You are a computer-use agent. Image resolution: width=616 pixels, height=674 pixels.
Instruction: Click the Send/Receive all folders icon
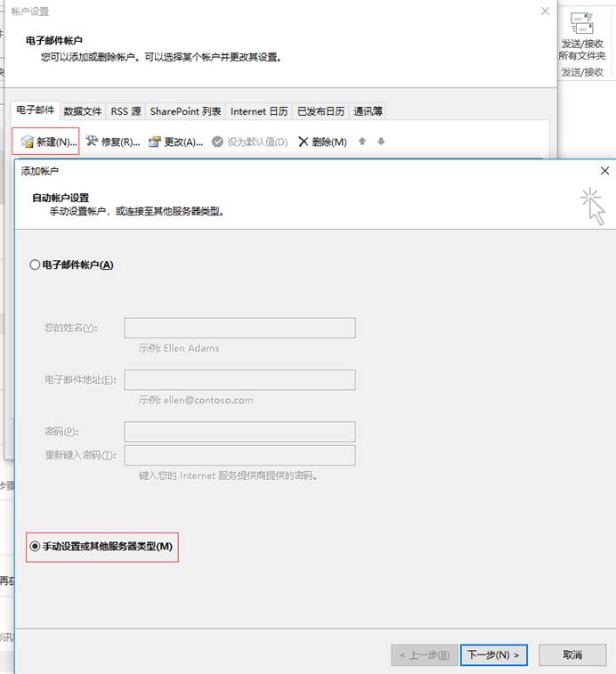[582, 25]
